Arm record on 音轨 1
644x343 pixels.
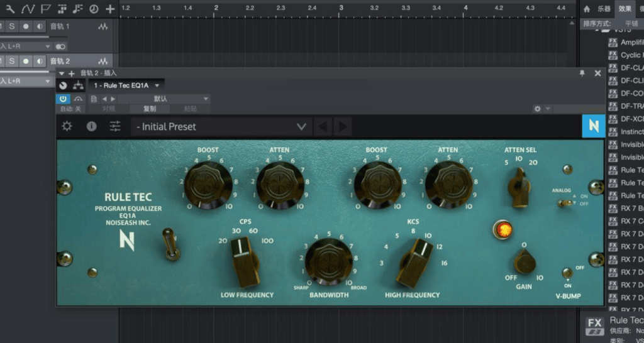point(26,26)
